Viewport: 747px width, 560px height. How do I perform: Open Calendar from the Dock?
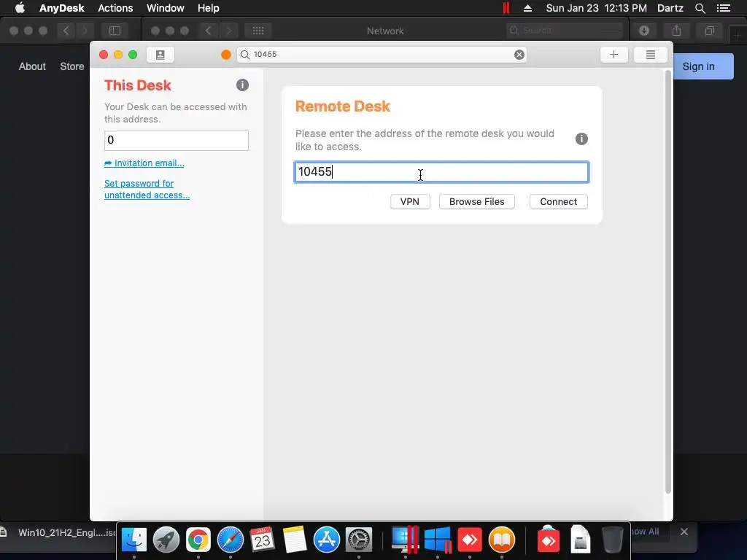[262, 540]
